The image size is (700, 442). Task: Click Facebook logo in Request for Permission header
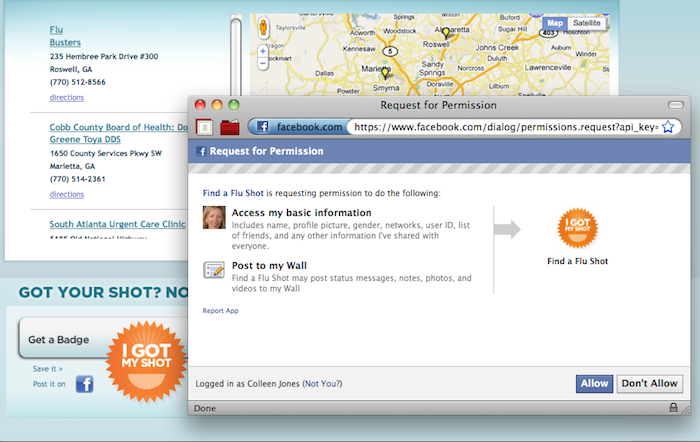(201, 151)
